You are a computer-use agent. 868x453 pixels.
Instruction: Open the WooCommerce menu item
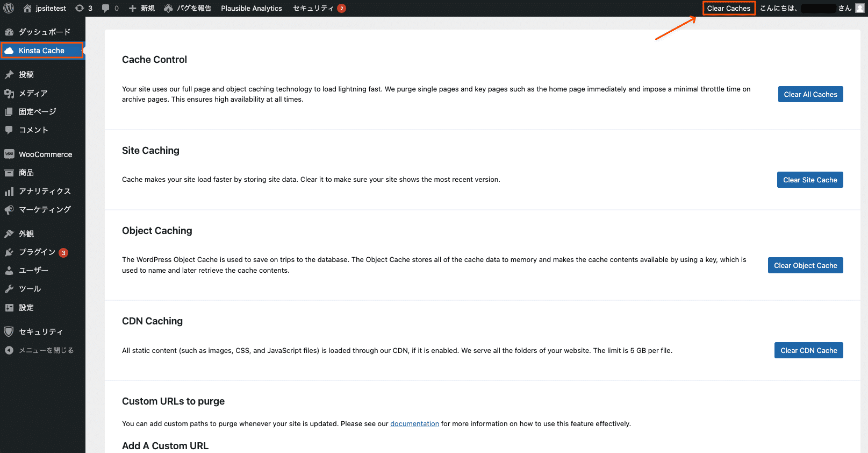42,154
